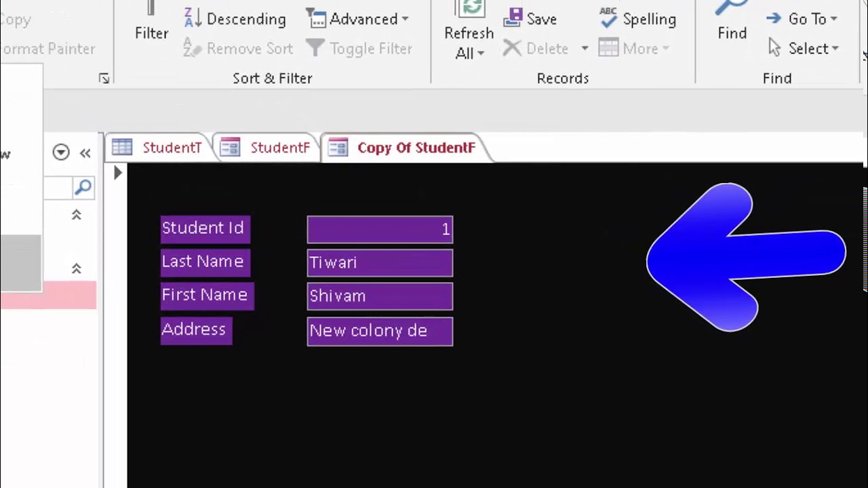The width and height of the screenshot is (868, 488).
Task: Collapse the upper navigation group chevron
Action: [77, 215]
